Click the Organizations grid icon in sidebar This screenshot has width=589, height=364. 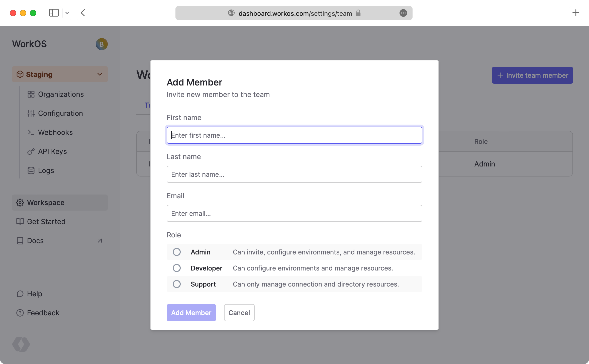click(x=31, y=94)
